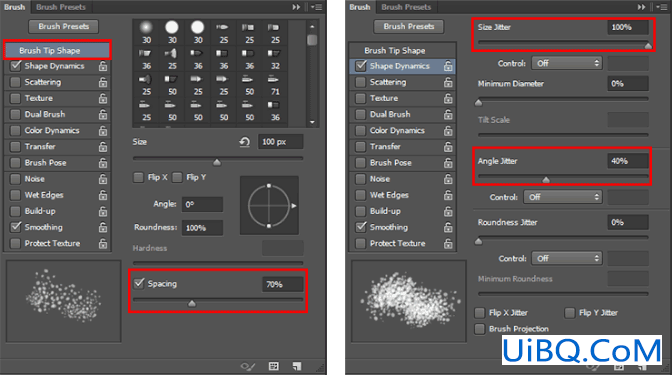Screen dimensions: 672x375
Task: Click the Angle Jitter field showing 40%
Action: (628, 161)
